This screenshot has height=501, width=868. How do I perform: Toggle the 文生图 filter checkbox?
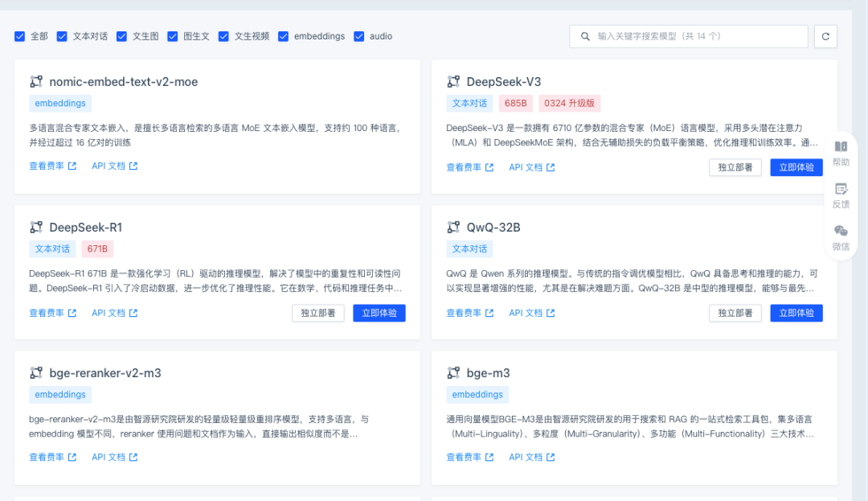tap(122, 36)
